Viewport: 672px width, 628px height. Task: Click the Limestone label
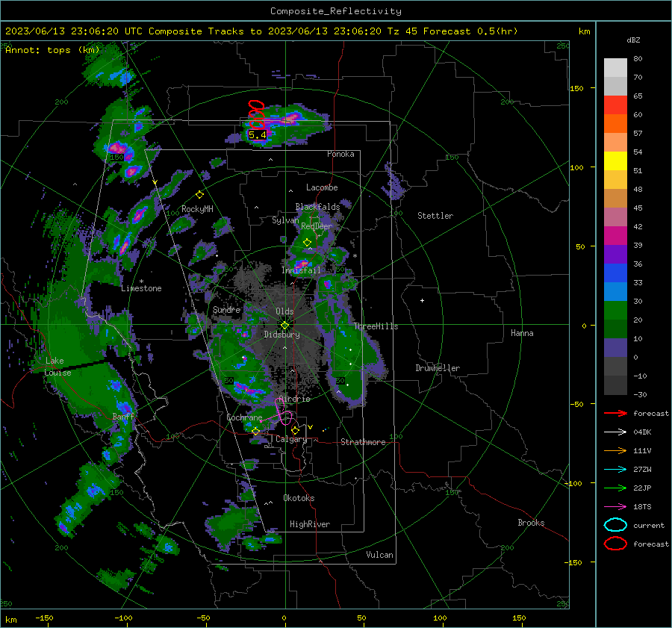[x=141, y=288]
